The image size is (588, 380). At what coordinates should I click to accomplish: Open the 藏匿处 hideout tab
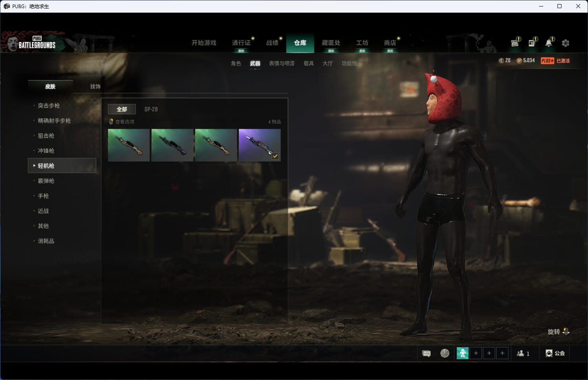(331, 43)
